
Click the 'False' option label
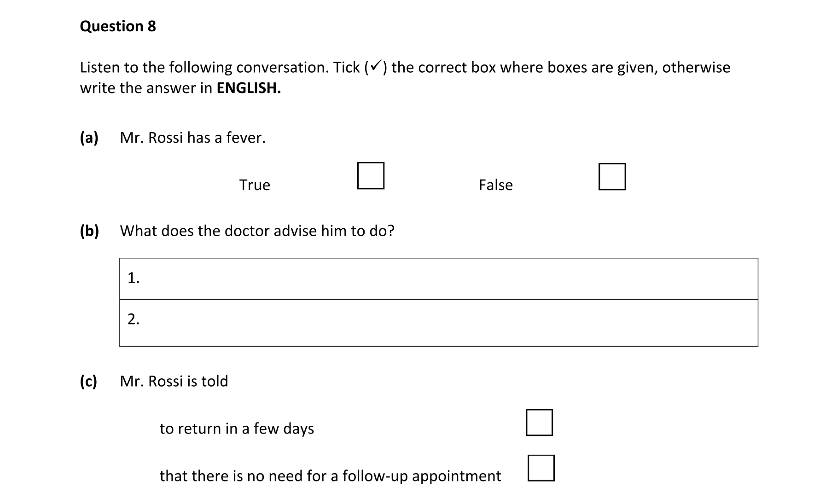tap(495, 185)
